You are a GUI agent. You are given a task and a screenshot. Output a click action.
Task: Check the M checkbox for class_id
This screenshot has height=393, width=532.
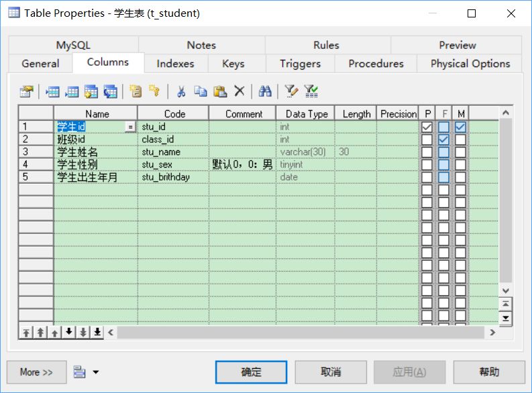coord(460,139)
